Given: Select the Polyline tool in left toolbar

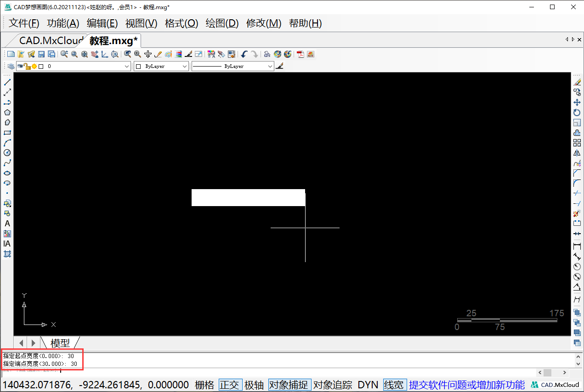Looking at the screenshot, I should pos(7,102).
